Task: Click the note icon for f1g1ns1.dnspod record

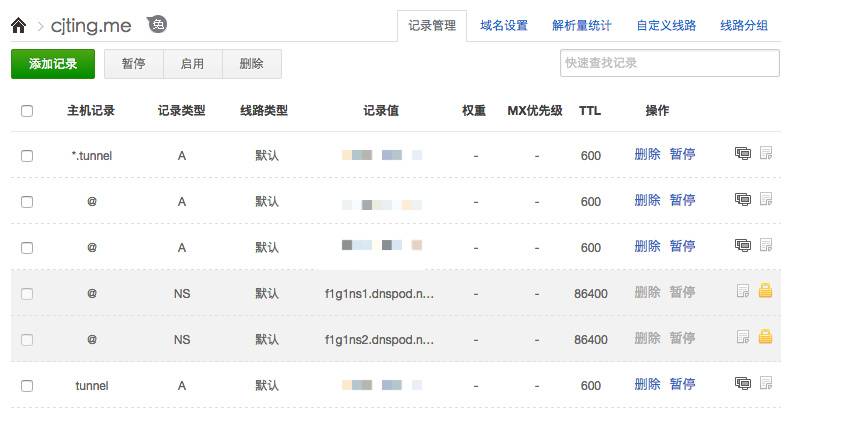Action: tap(743, 292)
